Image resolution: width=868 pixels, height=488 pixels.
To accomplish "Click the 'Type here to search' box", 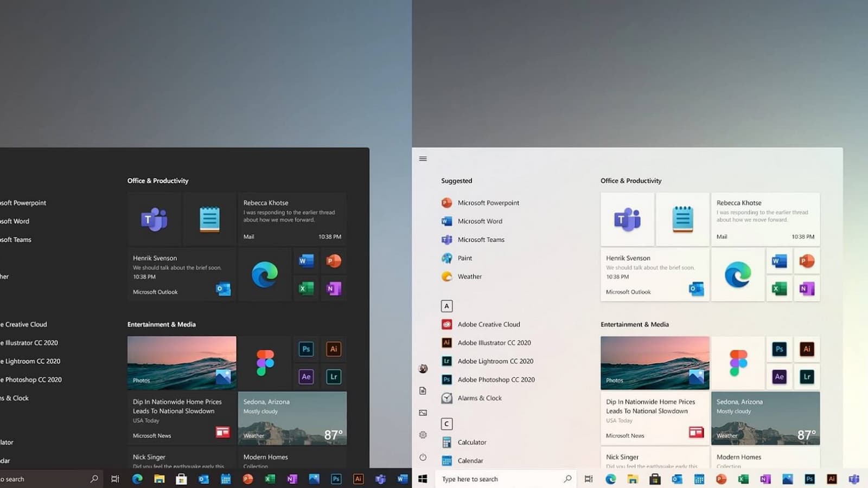I will [x=507, y=479].
